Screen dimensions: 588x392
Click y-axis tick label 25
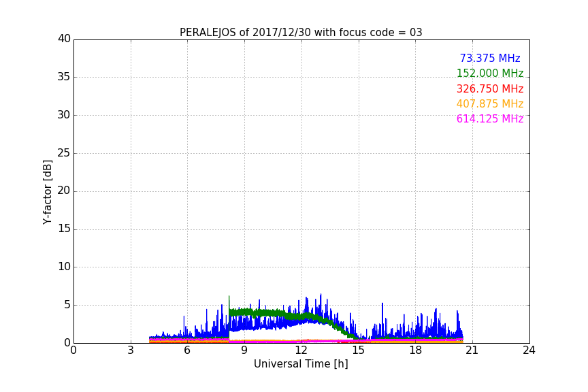[x=64, y=153]
